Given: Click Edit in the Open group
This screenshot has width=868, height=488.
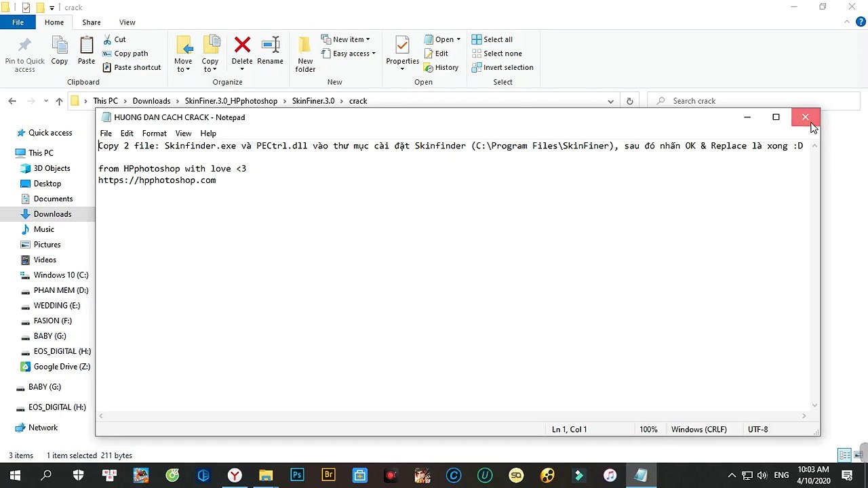Looking at the screenshot, I should point(435,54).
